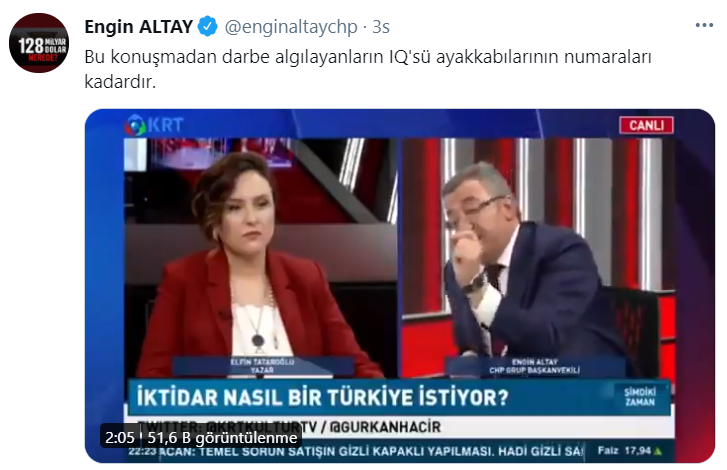Click the Şimdiki Zaman program logo
Viewport: 727px width, 470px height.
click(x=640, y=397)
